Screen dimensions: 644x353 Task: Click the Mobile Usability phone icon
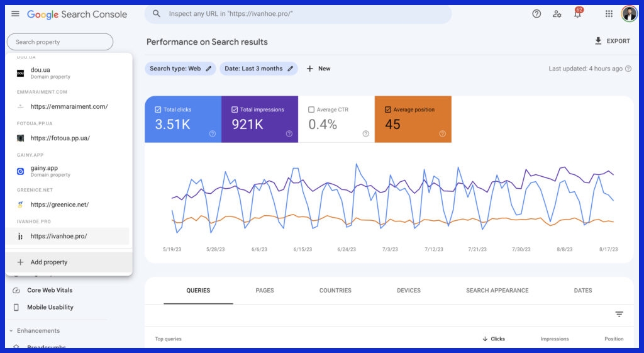point(16,307)
